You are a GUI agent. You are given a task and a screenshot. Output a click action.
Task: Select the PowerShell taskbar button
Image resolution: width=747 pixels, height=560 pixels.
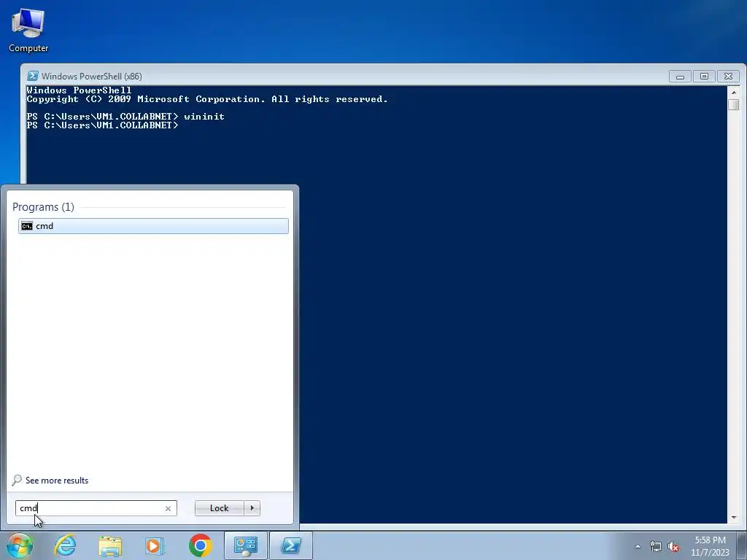[x=291, y=545]
